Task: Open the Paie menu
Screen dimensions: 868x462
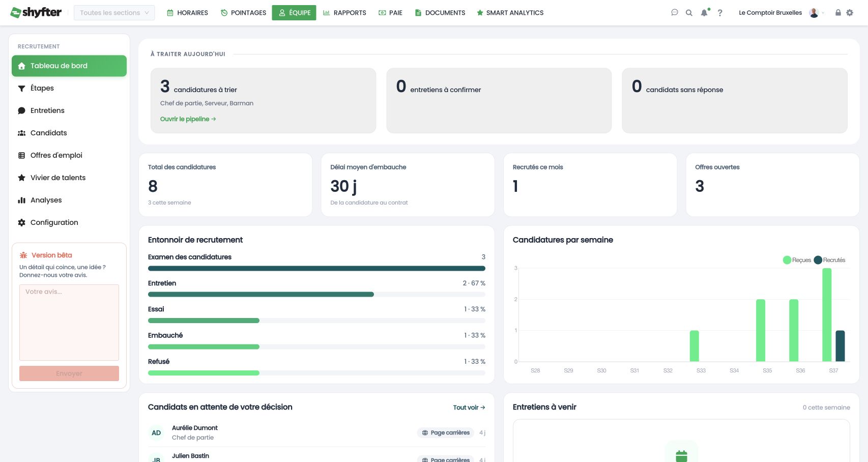Action: point(390,13)
